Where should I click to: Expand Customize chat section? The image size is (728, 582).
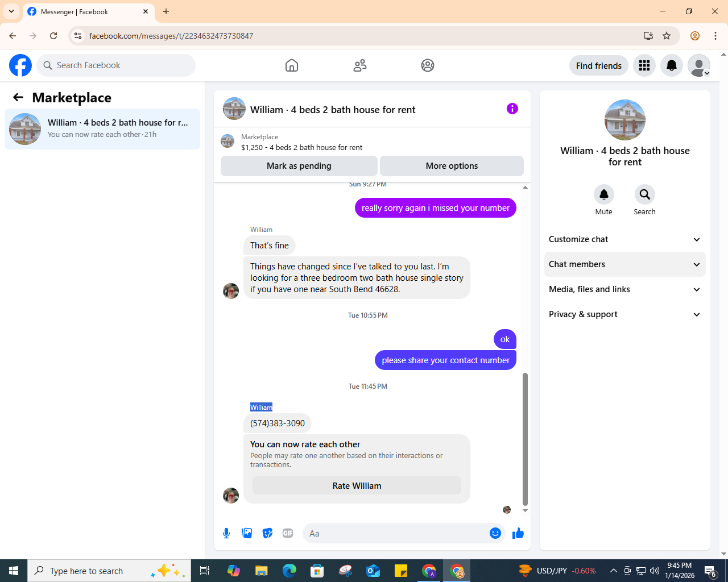(625, 239)
